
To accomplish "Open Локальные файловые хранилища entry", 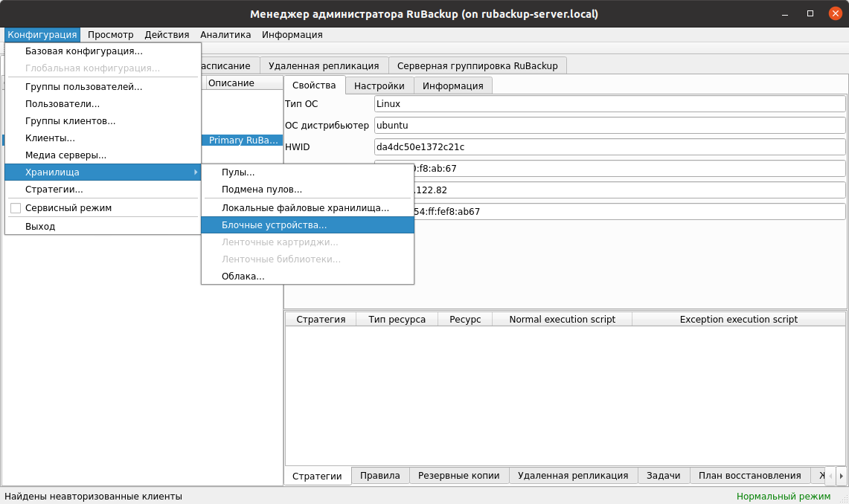I will coord(305,207).
